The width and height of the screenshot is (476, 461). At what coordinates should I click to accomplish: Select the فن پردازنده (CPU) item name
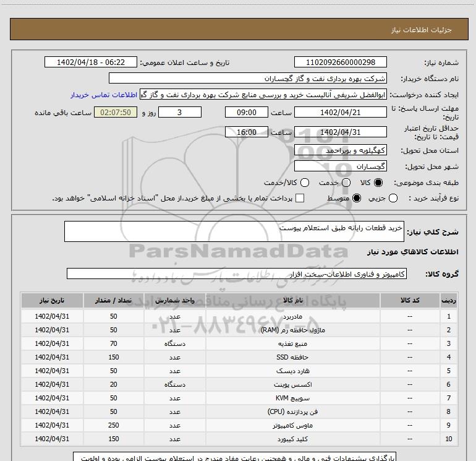292,411
